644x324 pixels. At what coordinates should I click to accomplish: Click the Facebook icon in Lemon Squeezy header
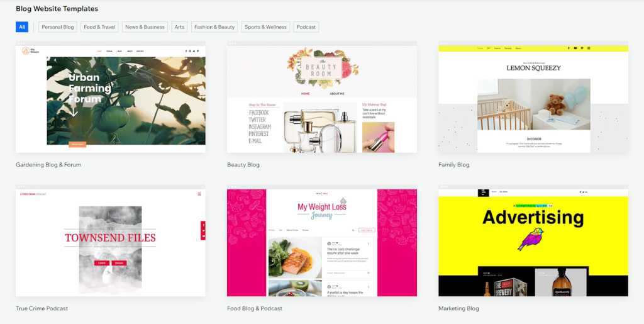(x=569, y=48)
